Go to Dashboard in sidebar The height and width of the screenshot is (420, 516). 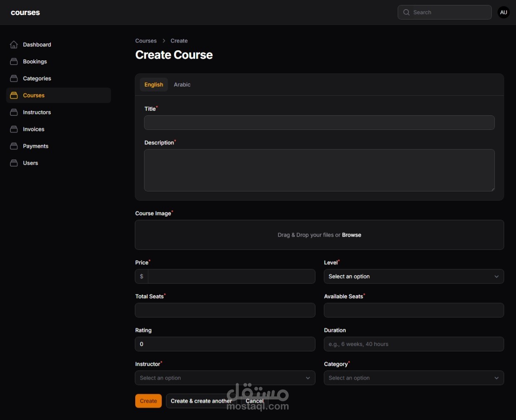click(59, 45)
